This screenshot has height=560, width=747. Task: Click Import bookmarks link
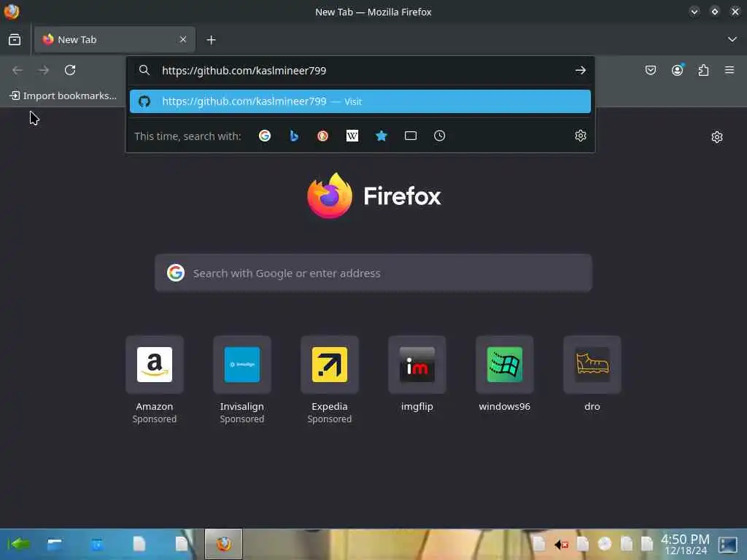coord(63,96)
